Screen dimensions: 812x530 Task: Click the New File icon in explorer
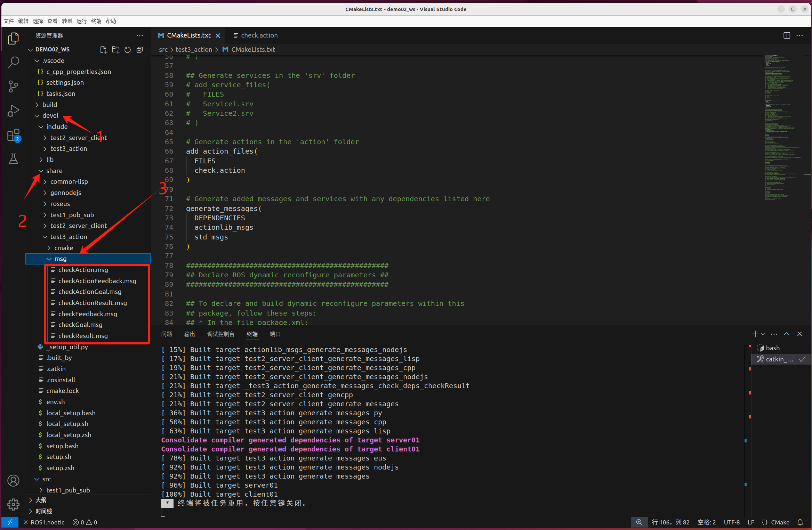tap(103, 50)
